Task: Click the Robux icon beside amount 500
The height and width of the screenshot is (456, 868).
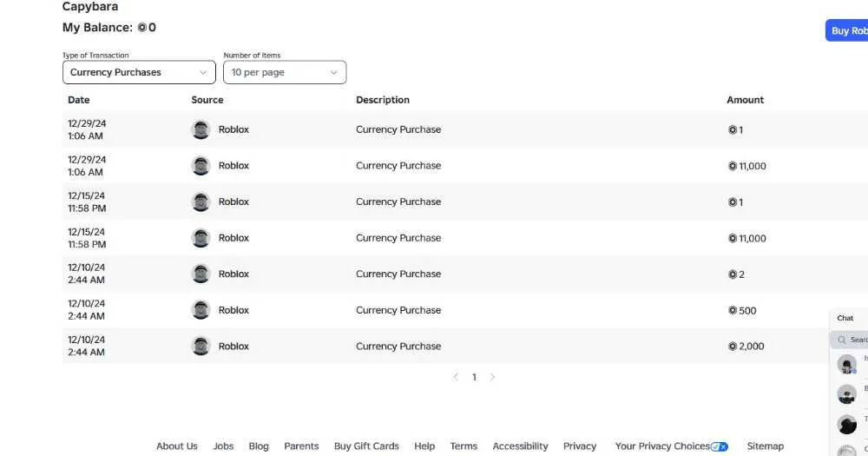Action: (733, 310)
